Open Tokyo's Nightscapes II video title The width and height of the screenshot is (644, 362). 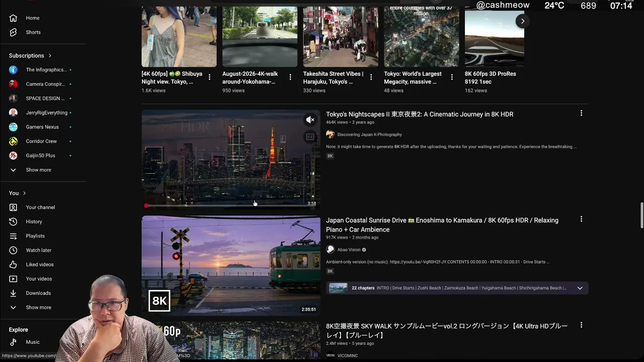pos(420,114)
